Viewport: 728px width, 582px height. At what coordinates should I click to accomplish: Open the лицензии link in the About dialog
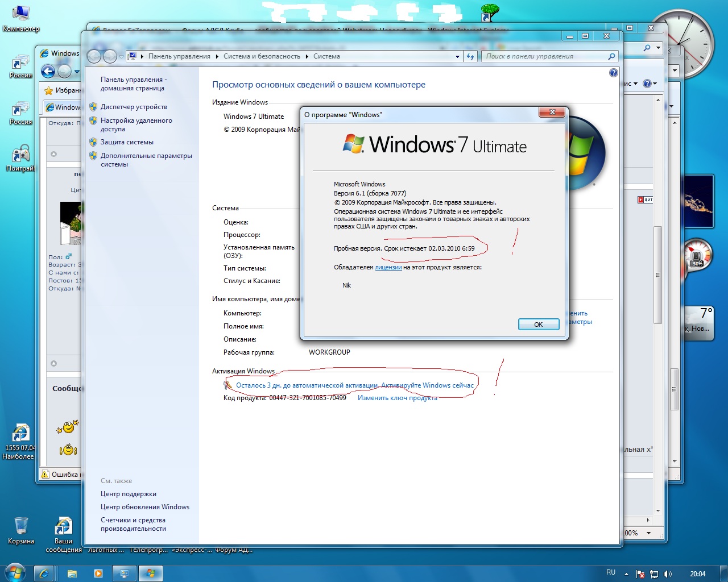point(388,267)
